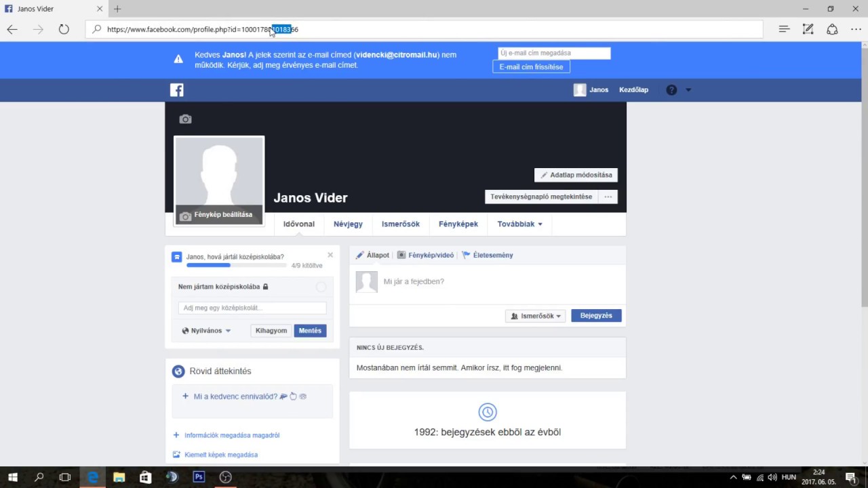Click Információk megadása magadról link

(x=232, y=435)
